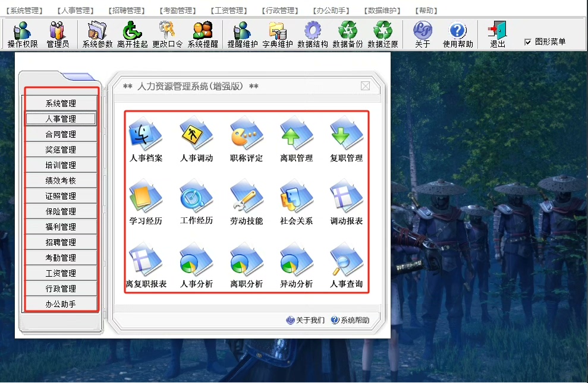The height and width of the screenshot is (383, 588).
Task: Open the 【工资管理】 menu
Action: (228, 11)
